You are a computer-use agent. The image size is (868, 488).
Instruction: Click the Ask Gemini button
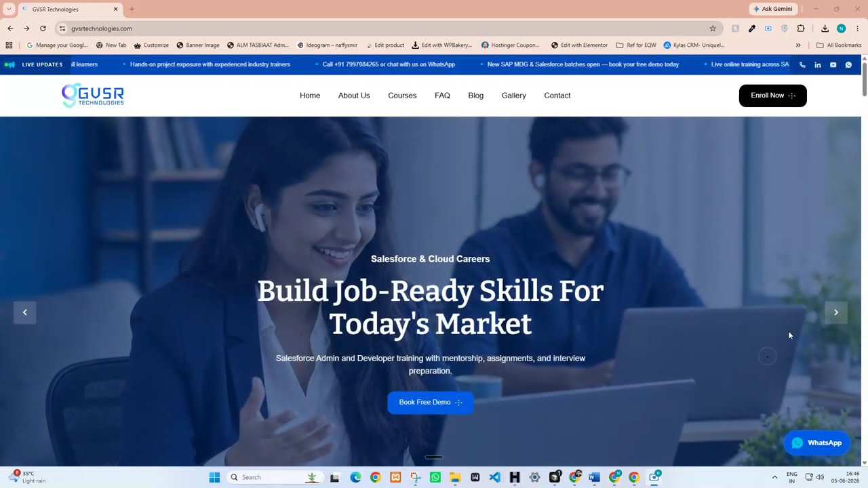coord(773,9)
